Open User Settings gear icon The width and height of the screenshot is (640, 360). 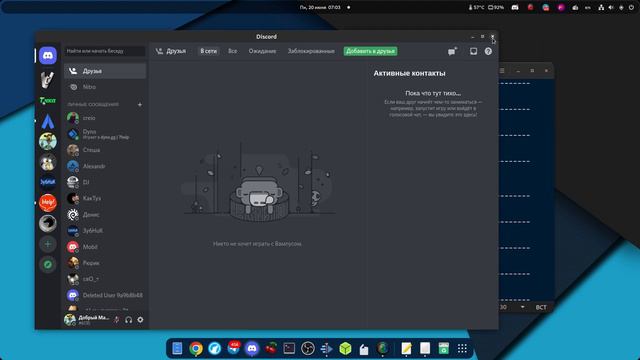140,320
